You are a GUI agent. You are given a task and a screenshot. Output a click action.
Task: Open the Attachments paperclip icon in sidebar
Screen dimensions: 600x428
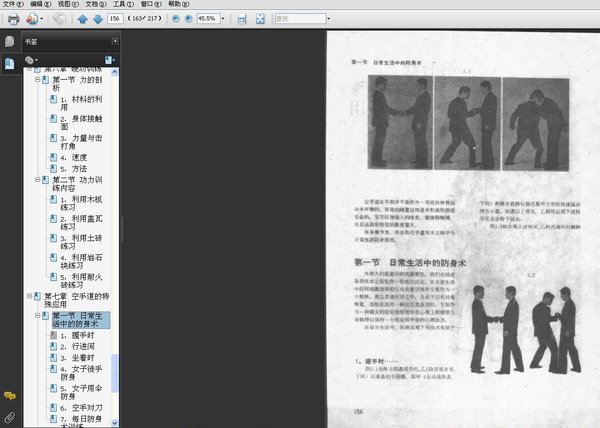(x=10, y=417)
